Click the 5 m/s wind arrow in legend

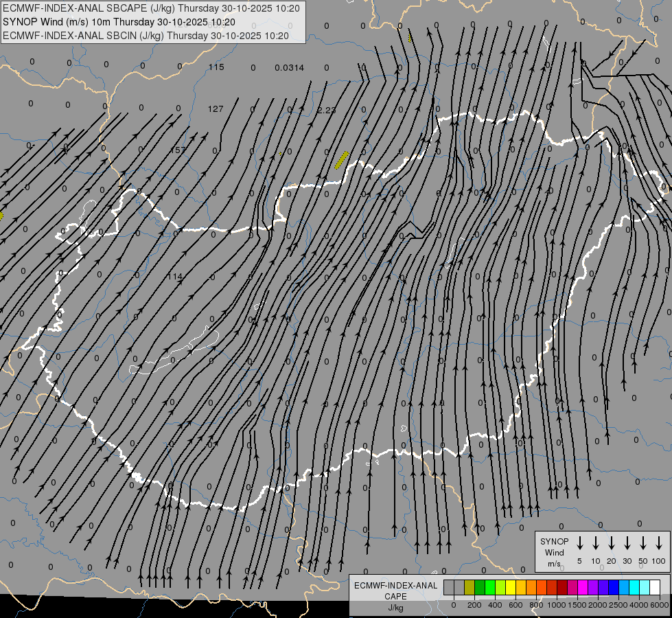[580, 543]
